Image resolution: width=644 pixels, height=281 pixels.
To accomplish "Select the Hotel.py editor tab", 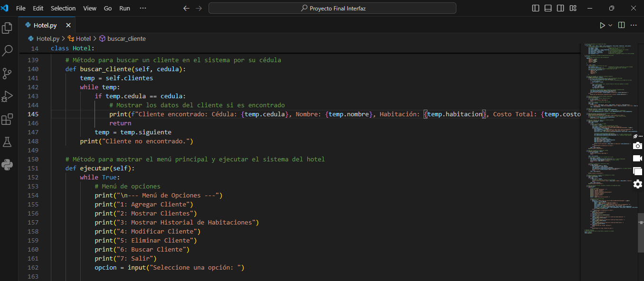I will click(x=45, y=25).
